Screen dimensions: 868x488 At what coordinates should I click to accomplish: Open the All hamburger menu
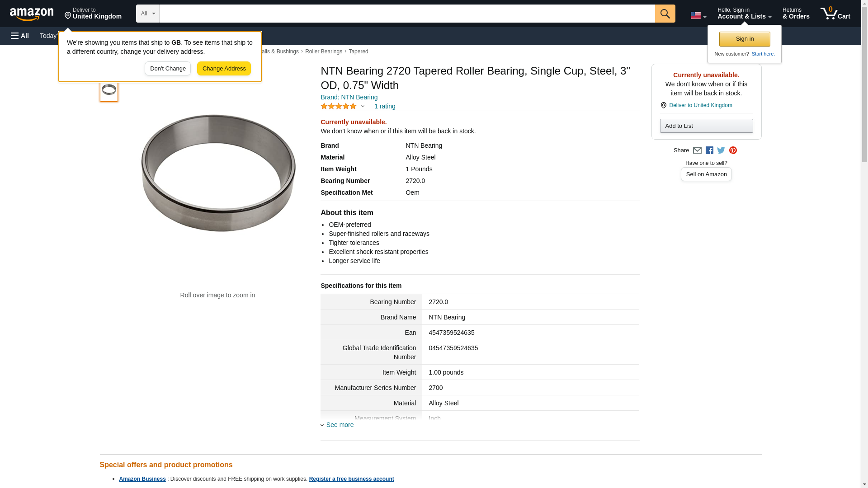point(20,36)
